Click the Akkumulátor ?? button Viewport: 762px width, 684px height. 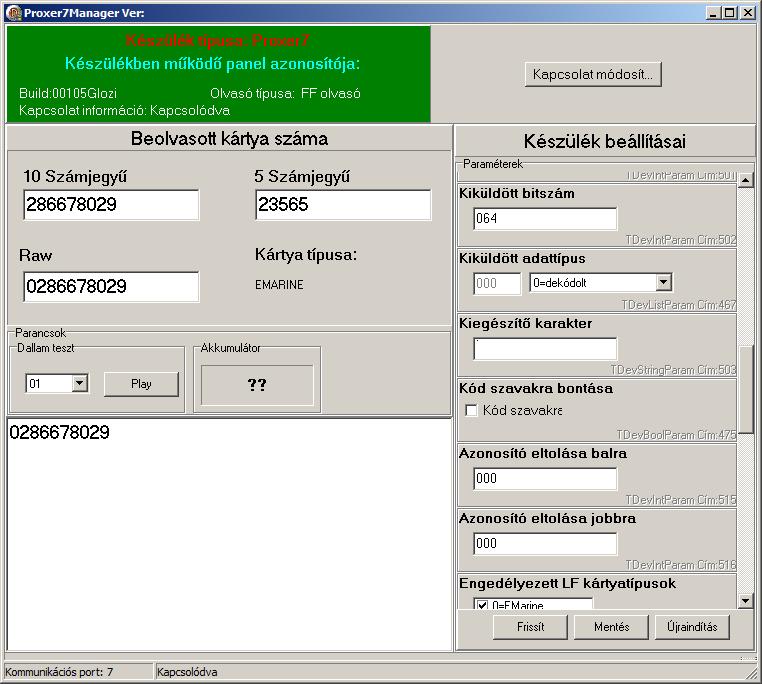(257, 385)
